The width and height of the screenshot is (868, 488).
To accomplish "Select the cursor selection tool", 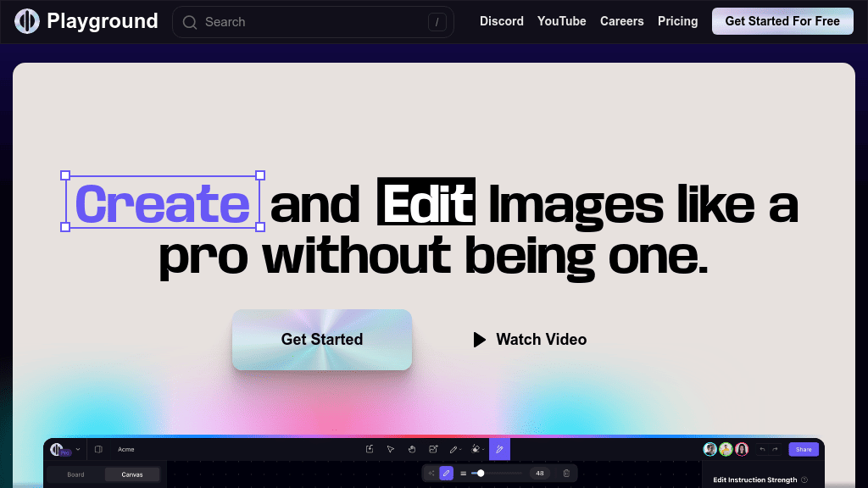I will point(391,449).
